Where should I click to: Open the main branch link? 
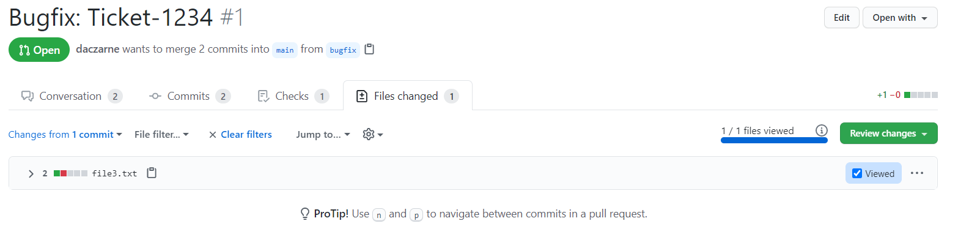[285, 50]
